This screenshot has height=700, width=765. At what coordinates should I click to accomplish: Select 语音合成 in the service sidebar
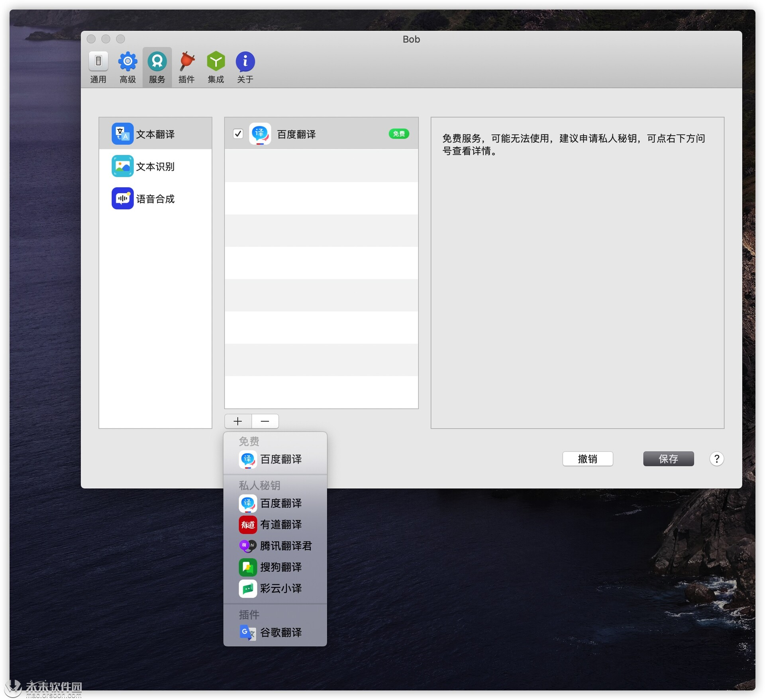[x=155, y=198]
